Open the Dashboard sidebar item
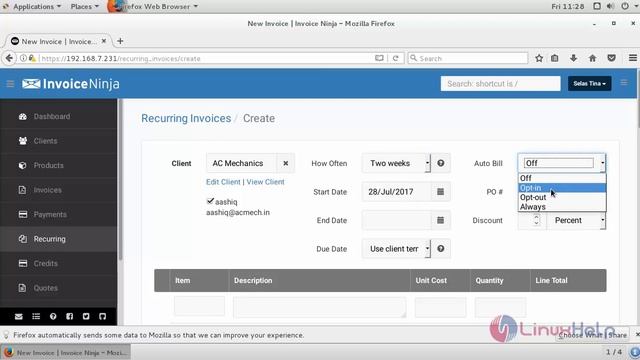640x360 pixels. pos(58,117)
